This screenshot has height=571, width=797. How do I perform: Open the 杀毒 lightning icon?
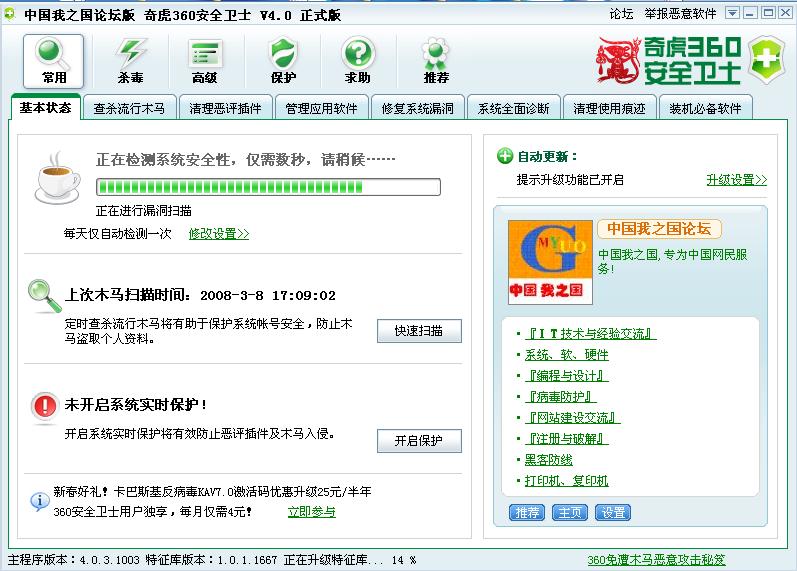click(130, 62)
